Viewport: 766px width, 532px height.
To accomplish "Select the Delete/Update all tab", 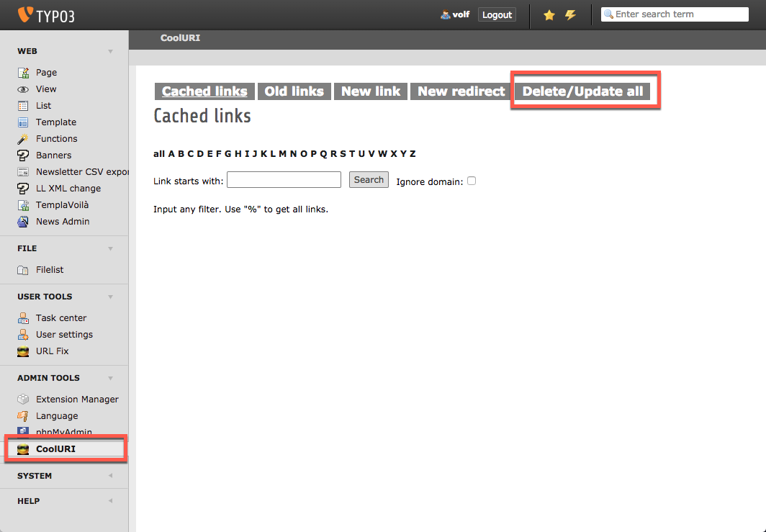I will (x=583, y=91).
